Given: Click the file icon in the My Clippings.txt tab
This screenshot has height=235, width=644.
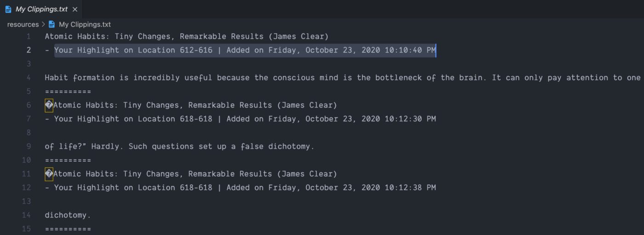Looking at the screenshot, I should coord(8,9).
